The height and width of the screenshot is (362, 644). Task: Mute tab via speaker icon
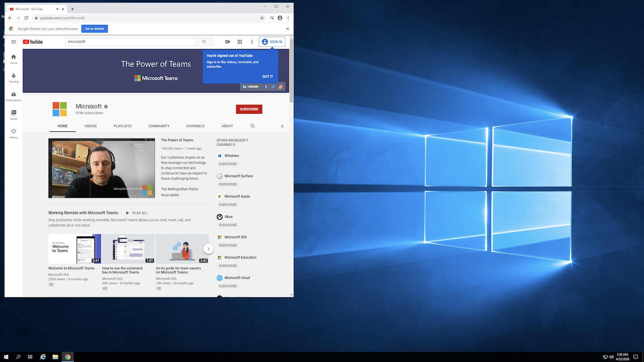(58, 9)
